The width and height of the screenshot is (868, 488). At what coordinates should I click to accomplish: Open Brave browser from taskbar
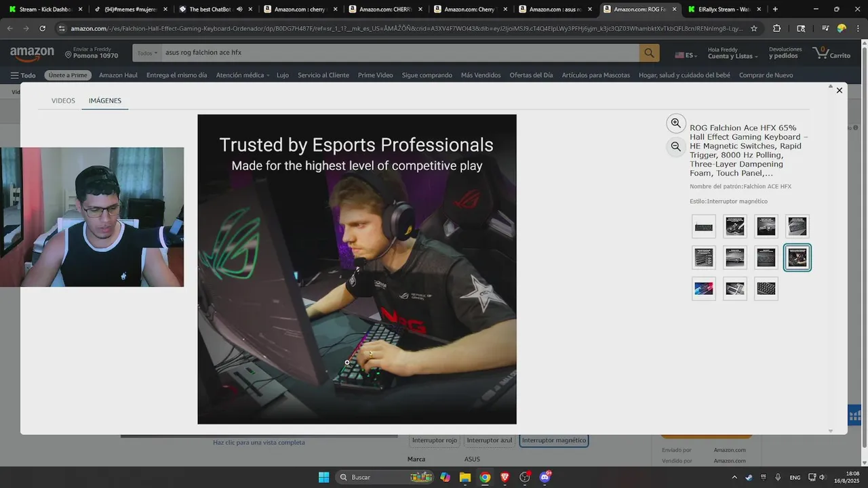(505, 477)
